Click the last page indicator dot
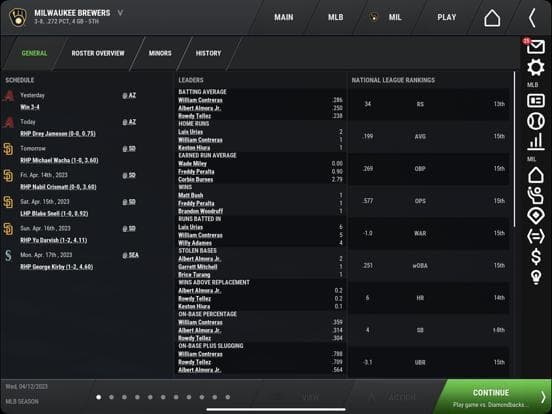This screenshot has height=414, width=552. (x=228, y=397)
